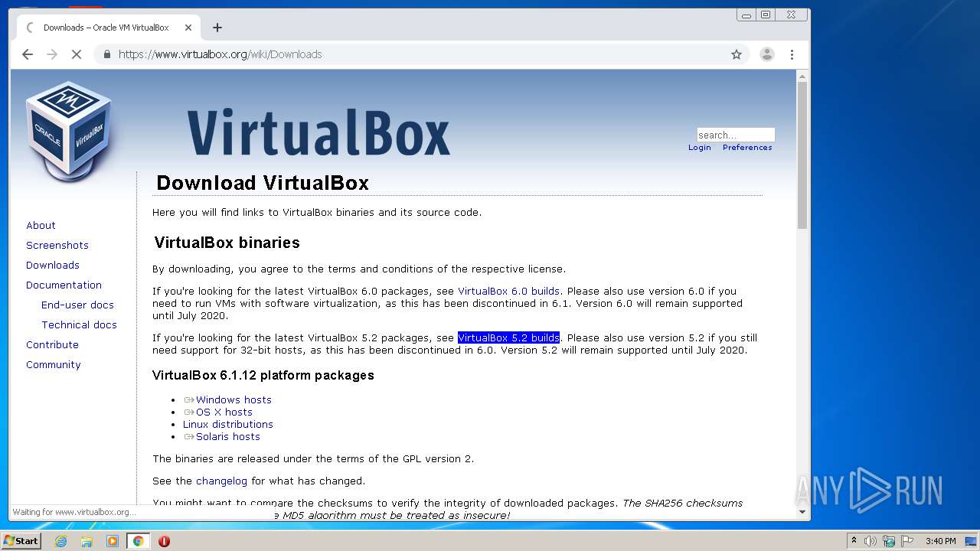This screenshot has width=980, height=551.
Task: Click the Download VirtualBox heading
Action: [x=263, y=183]
